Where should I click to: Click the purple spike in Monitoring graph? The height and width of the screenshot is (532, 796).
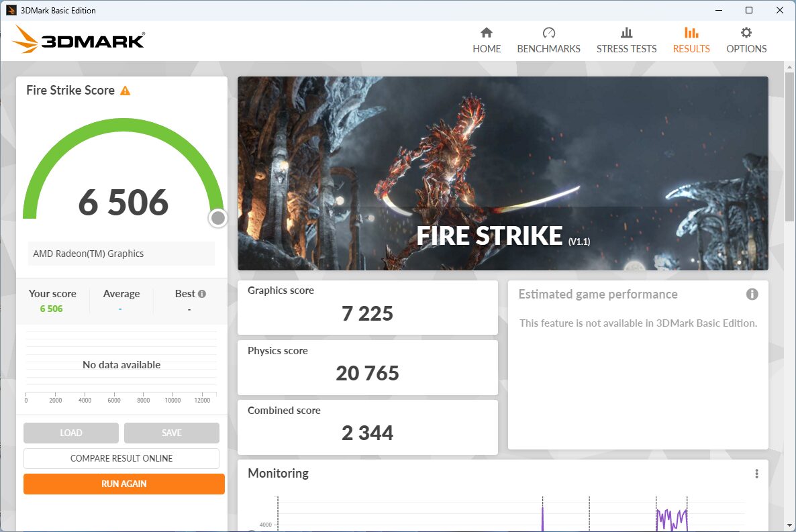543,518
